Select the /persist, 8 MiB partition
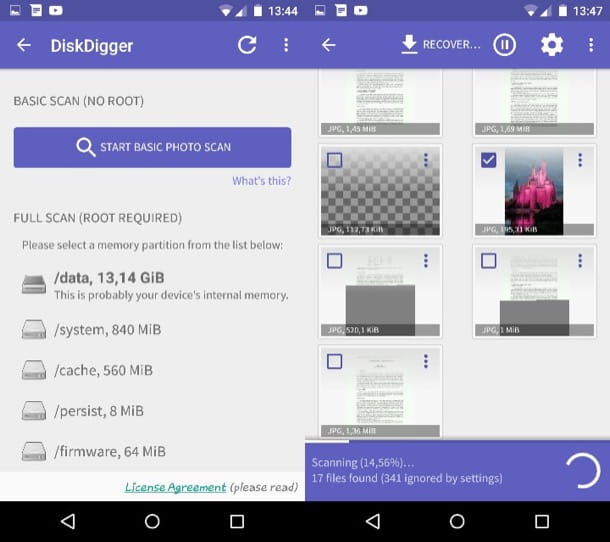The height and width of the screenshot is (542, 610). (83, 411)
